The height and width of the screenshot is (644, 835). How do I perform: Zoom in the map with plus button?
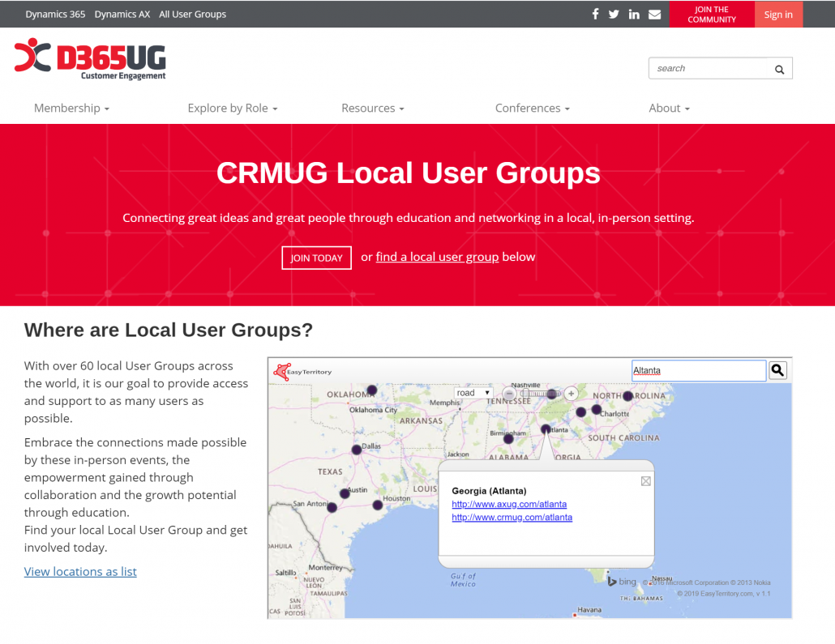[571, 394]
